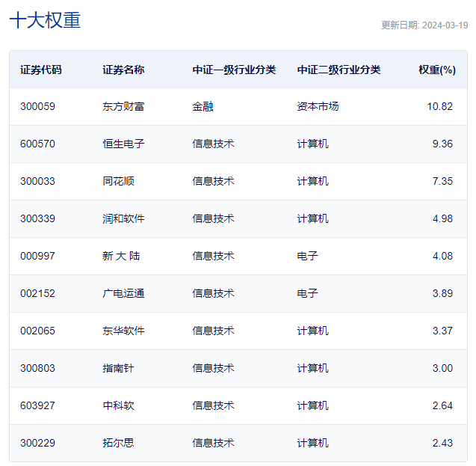Click security code 600570
The image size is (476, 466).
[37, 144]
